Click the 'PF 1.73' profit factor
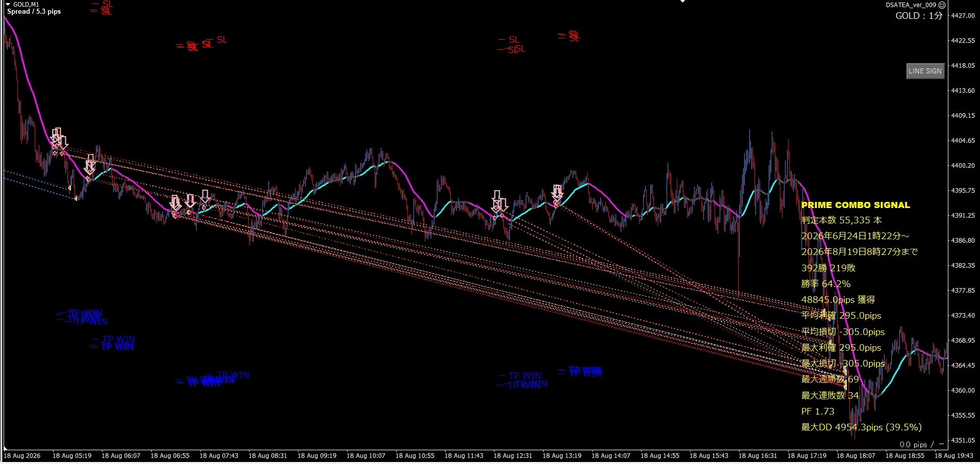 [x=818, y=411]
